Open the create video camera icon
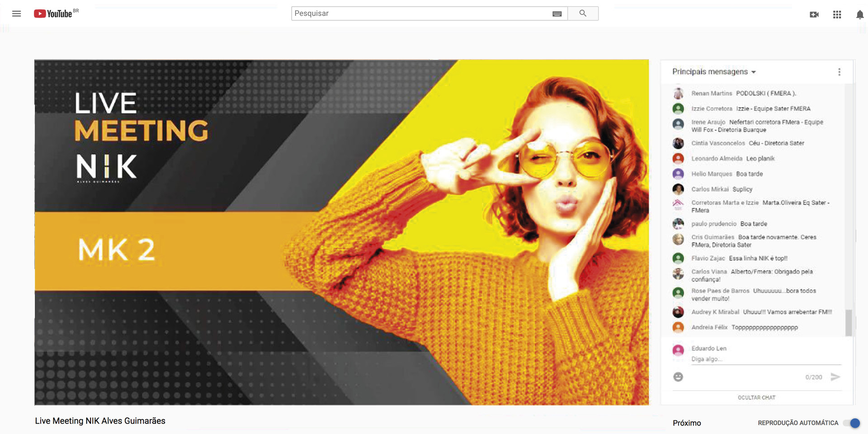 (814, 14)
